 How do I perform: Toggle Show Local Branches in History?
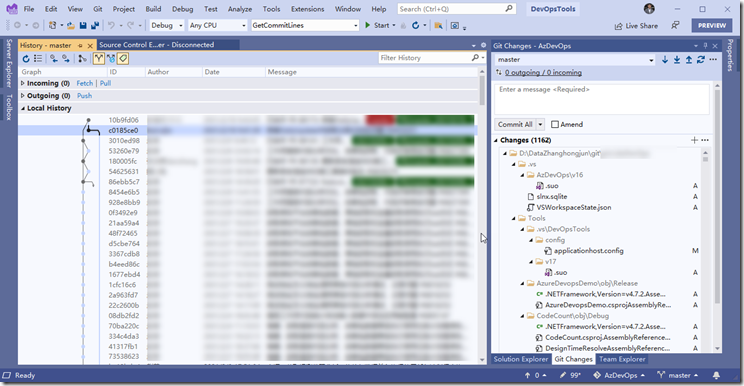tap(99, 58)
